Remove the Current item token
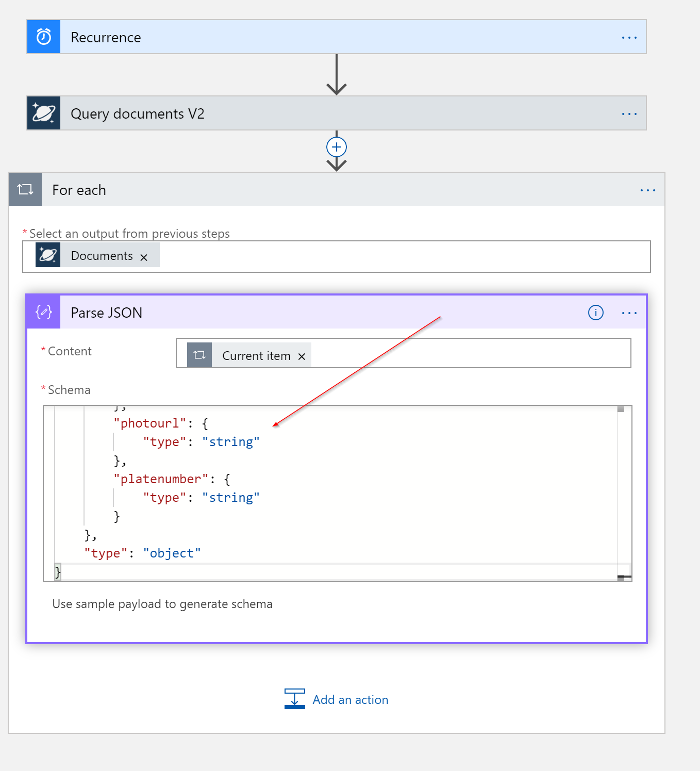The image size is (700, 771). point(302,356)
